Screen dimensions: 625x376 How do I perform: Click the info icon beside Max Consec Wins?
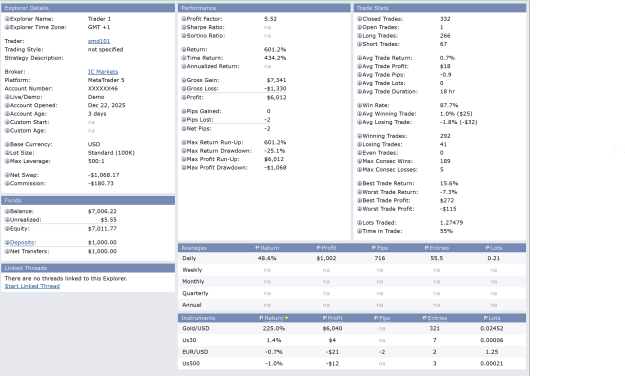(x=360, y=161)
